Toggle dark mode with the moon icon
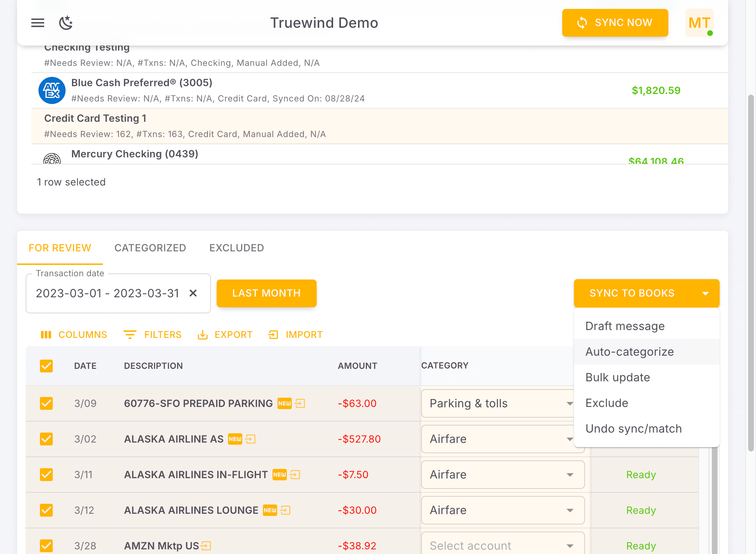756x554 pixels. click(x=66, y=23)
